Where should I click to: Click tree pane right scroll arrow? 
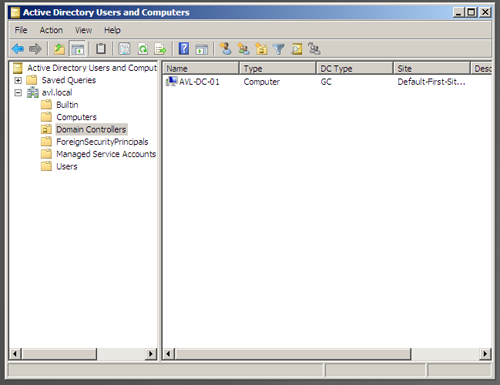151,354
